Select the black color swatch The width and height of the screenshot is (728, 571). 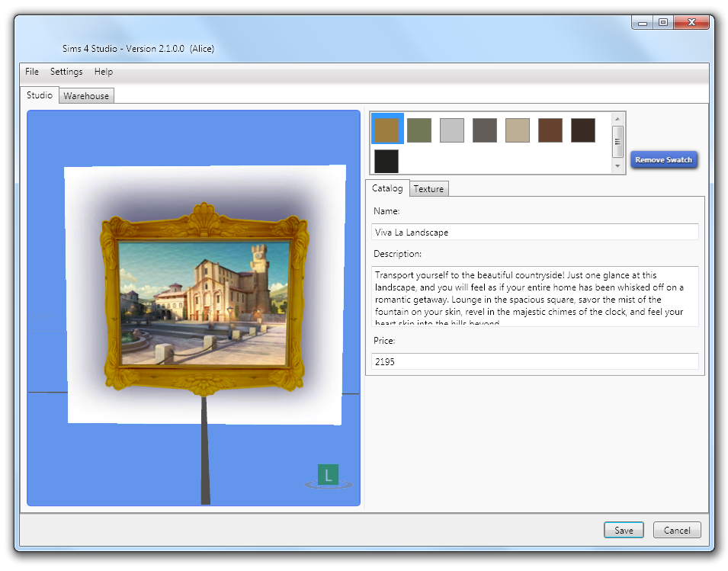point(386,161)
